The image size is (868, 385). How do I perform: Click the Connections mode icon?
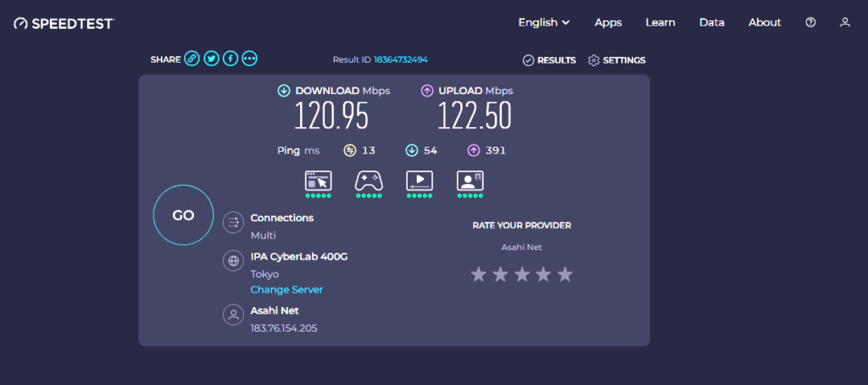(x=234, y=223)
